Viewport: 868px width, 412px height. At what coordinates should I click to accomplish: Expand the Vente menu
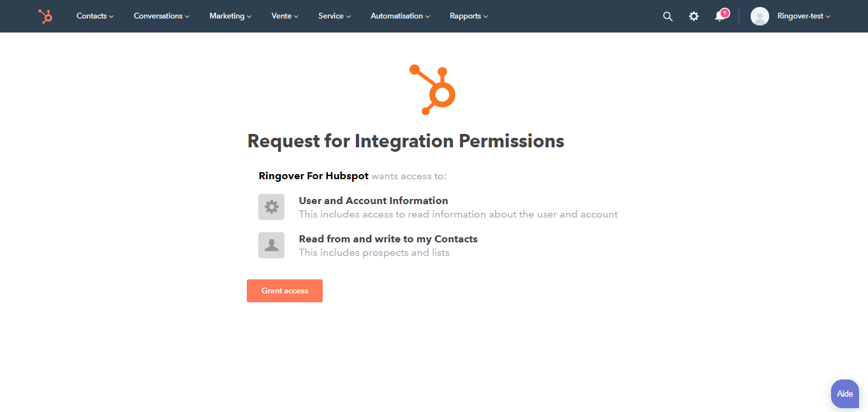click(285, 16)
